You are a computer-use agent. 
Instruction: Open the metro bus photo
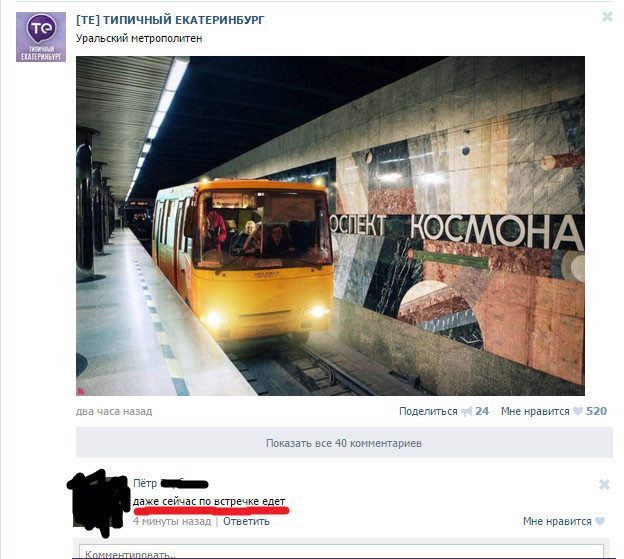click(x=330, y=226)
